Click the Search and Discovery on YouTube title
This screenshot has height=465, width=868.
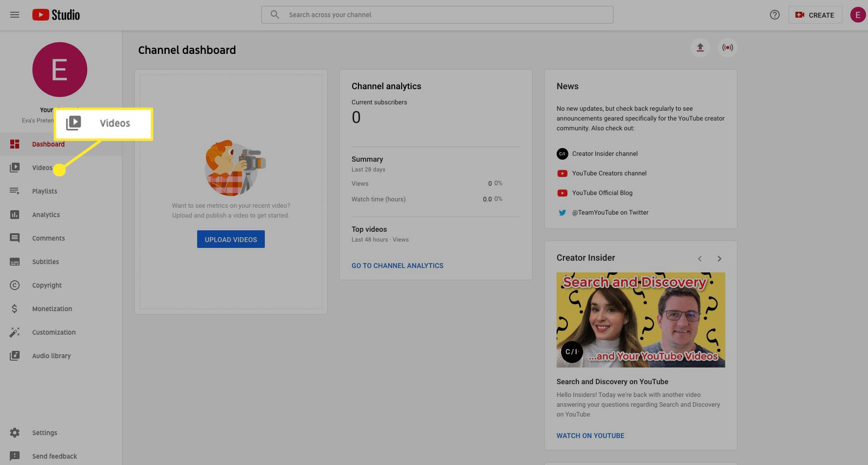(x=612, y=382)
